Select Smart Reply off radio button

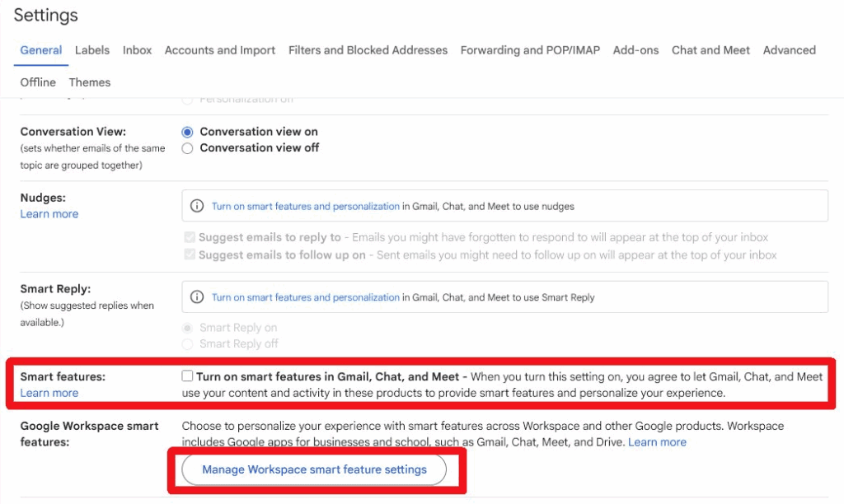[188, 343]
